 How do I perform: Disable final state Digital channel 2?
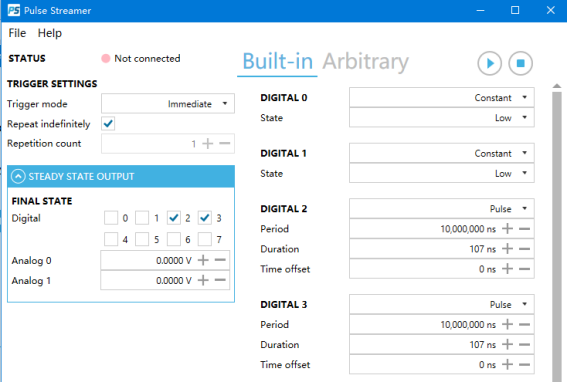coord(174,218)
